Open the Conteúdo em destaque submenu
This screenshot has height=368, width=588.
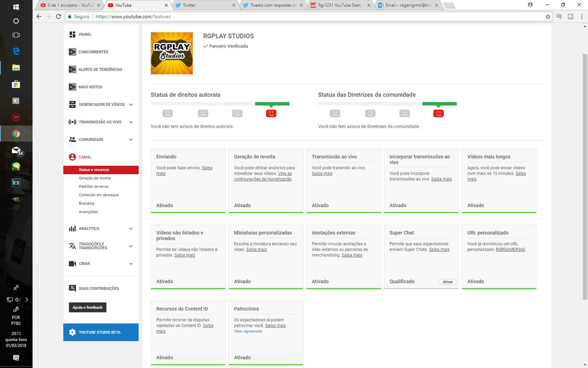point(98,195)
